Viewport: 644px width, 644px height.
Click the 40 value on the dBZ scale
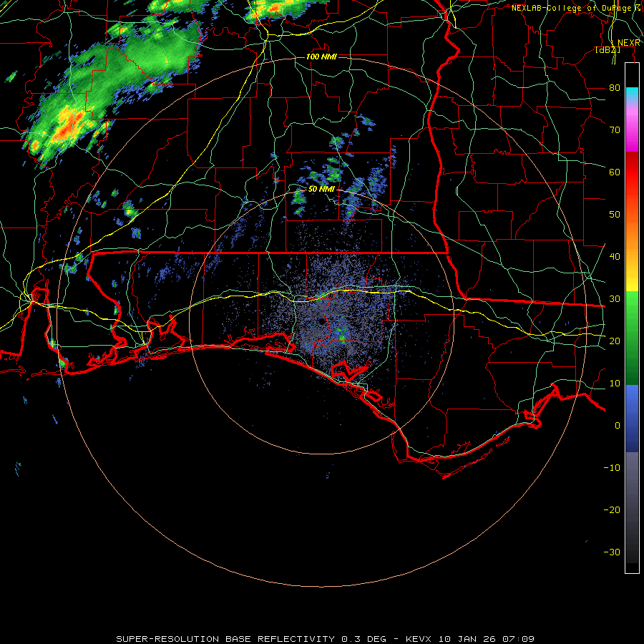point(615,257)
